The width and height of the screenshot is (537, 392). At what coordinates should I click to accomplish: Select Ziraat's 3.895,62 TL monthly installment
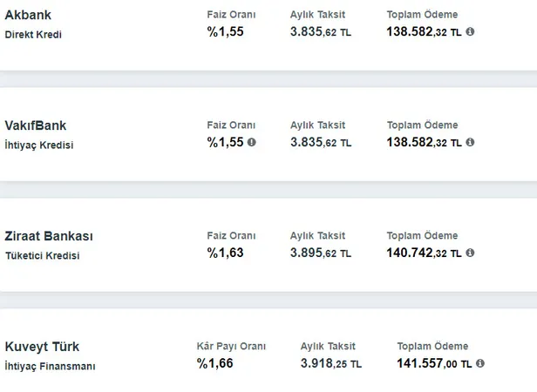click(321, 253)
